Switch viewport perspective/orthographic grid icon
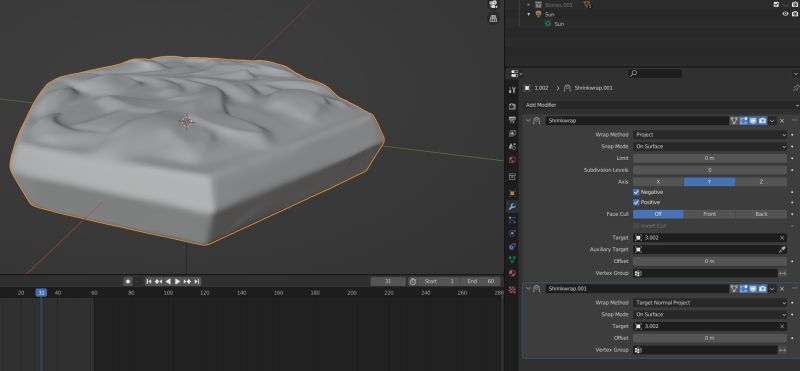Viewport: 800px width, 371px height. (x=493, y=18)
